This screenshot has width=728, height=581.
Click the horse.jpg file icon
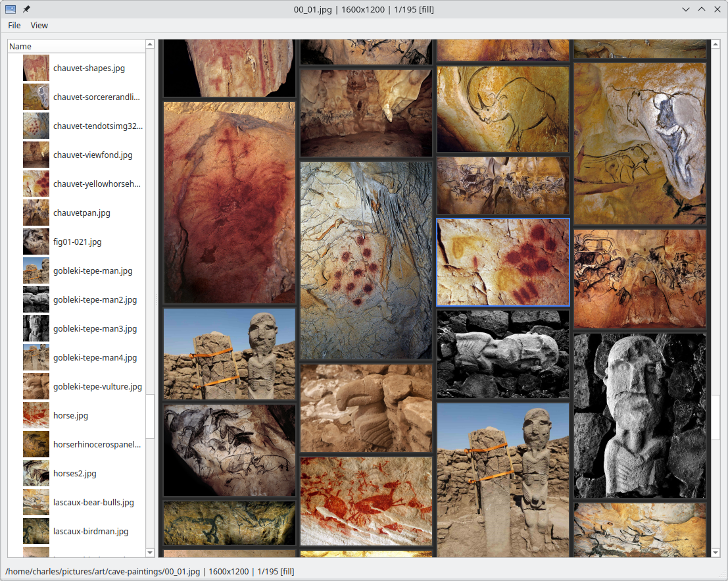click(x=36, y=415)
